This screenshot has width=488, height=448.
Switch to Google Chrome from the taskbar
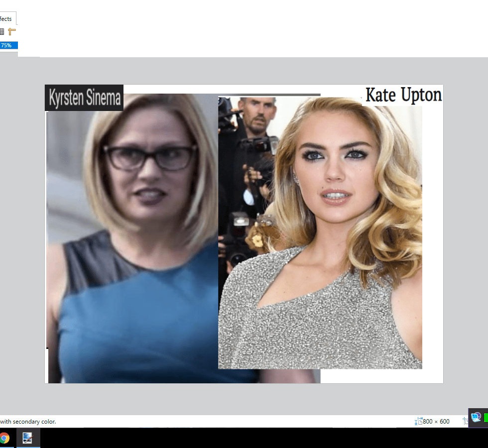[5, 438]
